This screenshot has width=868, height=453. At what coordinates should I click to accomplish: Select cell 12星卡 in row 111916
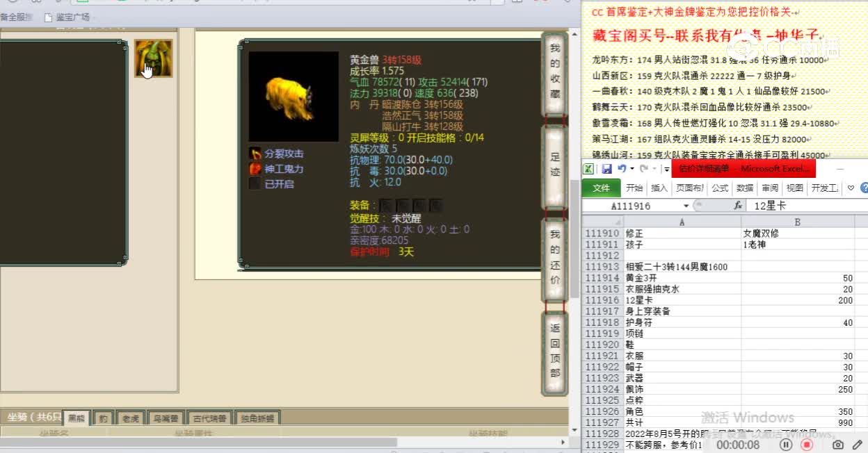coord(682,300)
